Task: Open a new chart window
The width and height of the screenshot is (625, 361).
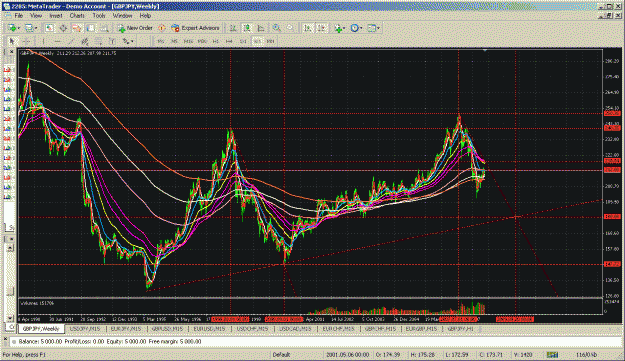Action: click(12, 28)
